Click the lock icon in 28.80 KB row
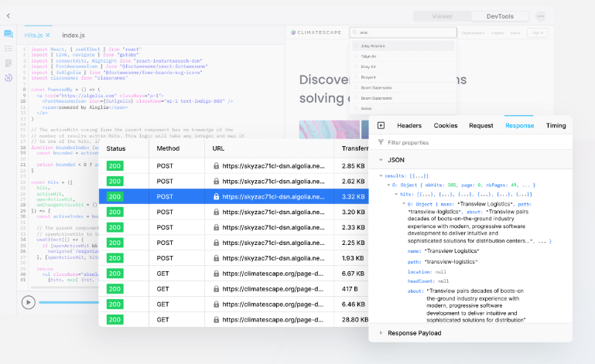The image size is (595, 364). point(217,320)
